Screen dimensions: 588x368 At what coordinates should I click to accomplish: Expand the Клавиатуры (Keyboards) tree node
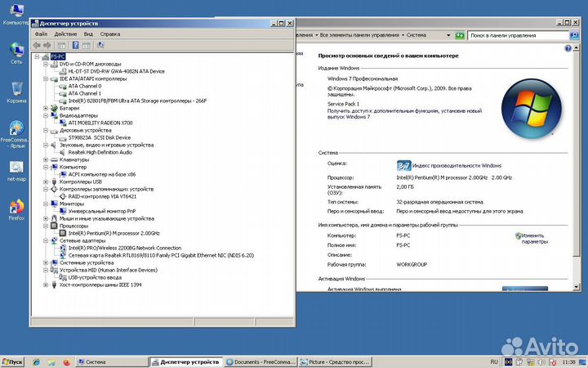(46, 159)
